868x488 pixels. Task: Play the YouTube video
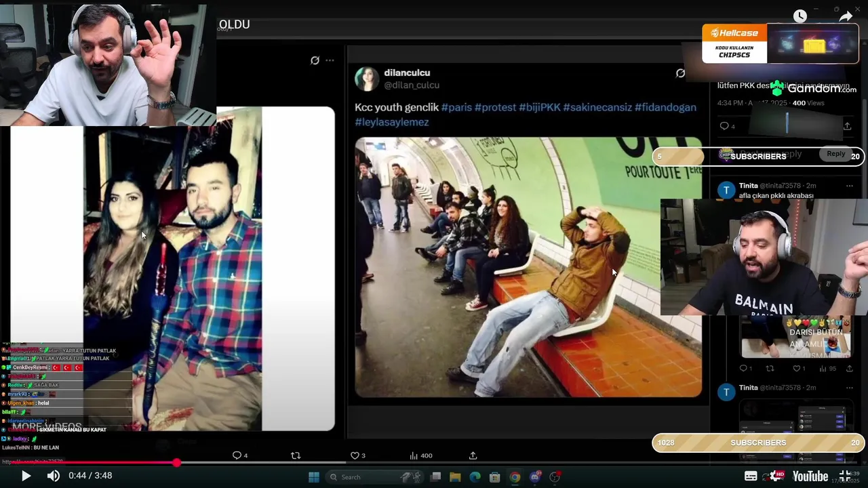click(26, 476)
